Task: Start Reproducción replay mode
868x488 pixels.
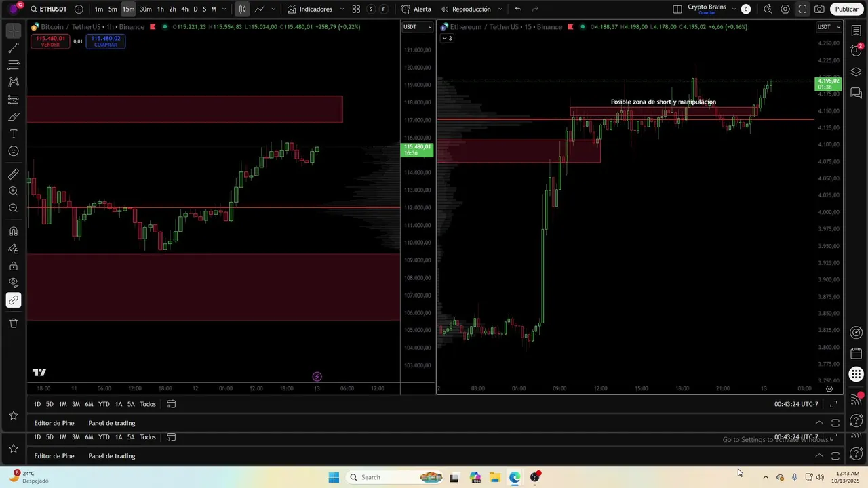Action: (465, 9)
